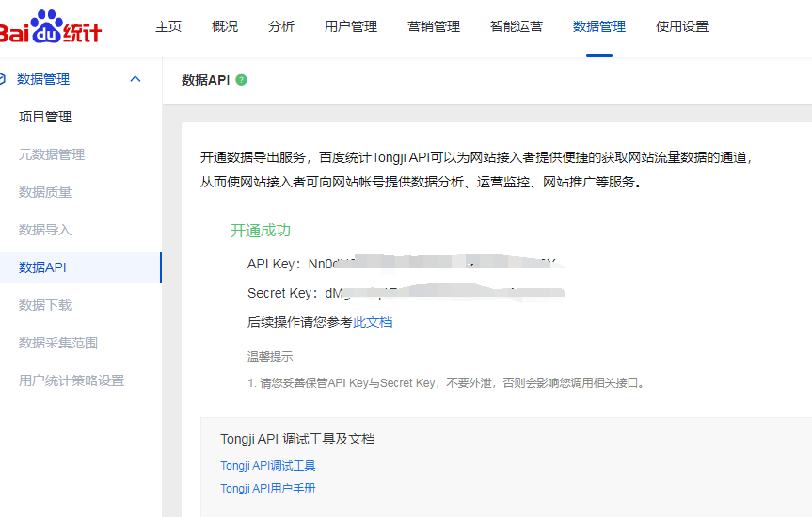Open the Tongji API调试工具 link
This screenshot has height=517, width=812.
click(268, 465)
